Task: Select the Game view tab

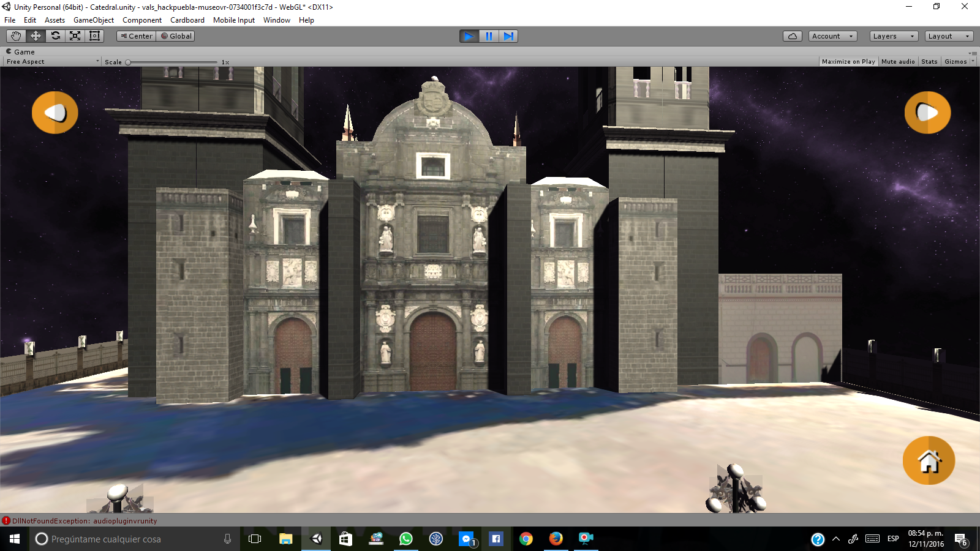Action: [x=20, y=52]
